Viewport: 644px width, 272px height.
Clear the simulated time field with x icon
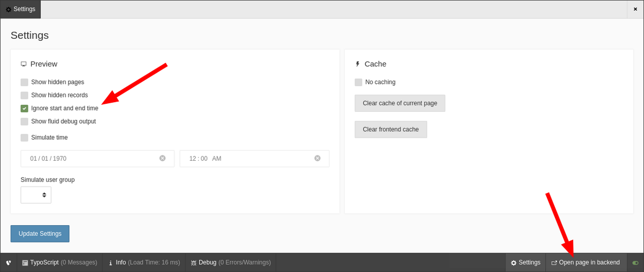pos(317,158)
